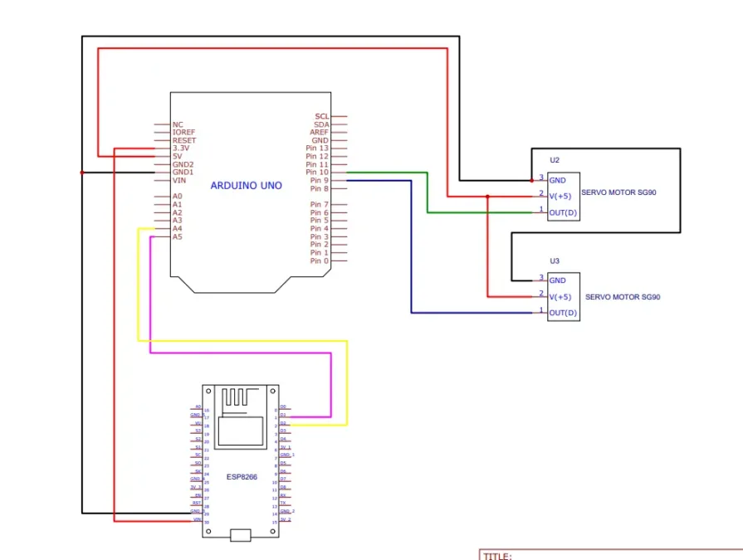
Task: Click the U3 component designator
Action: coord(555,261)
